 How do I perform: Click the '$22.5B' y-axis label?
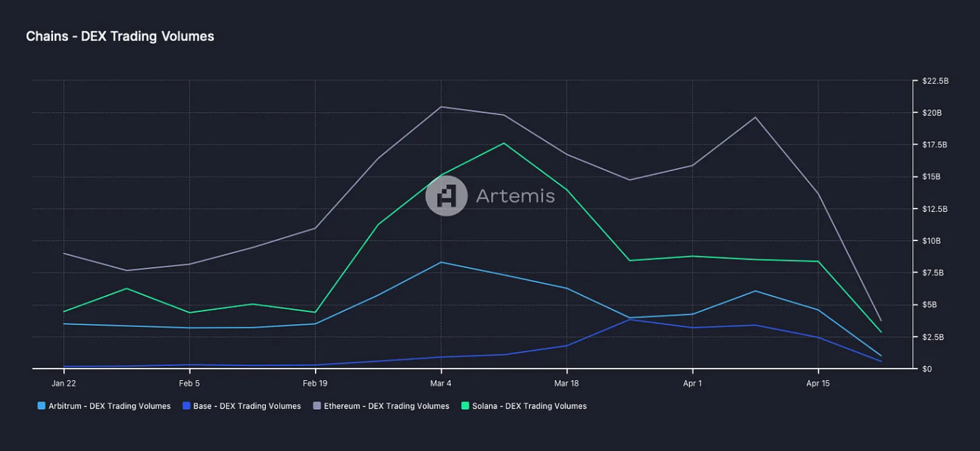tap(935, 82)
